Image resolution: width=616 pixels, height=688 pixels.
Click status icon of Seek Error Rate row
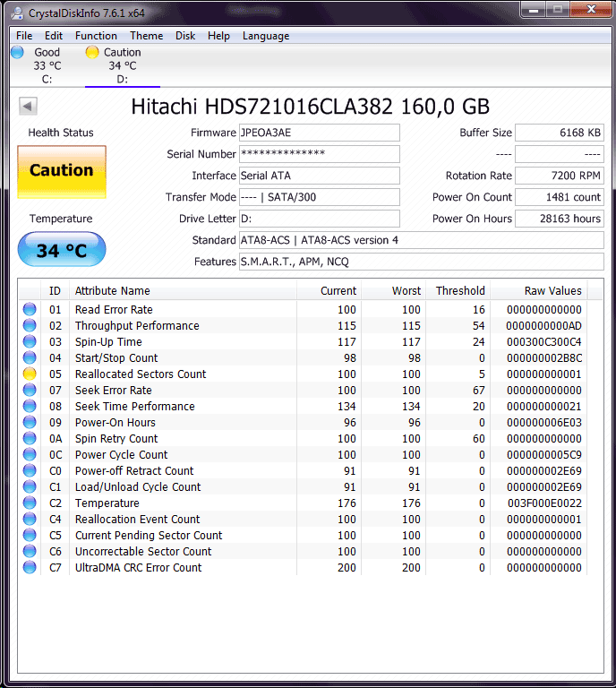30,390
